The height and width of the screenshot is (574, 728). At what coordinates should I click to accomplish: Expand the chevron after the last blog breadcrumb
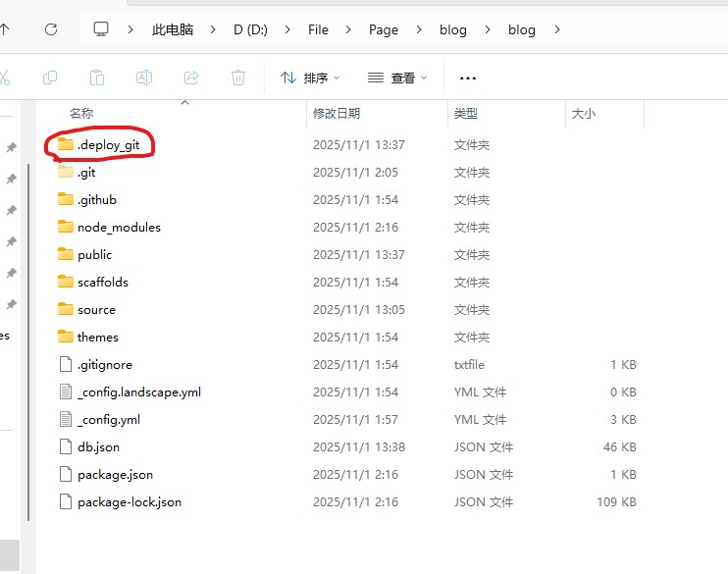(557, 29)
